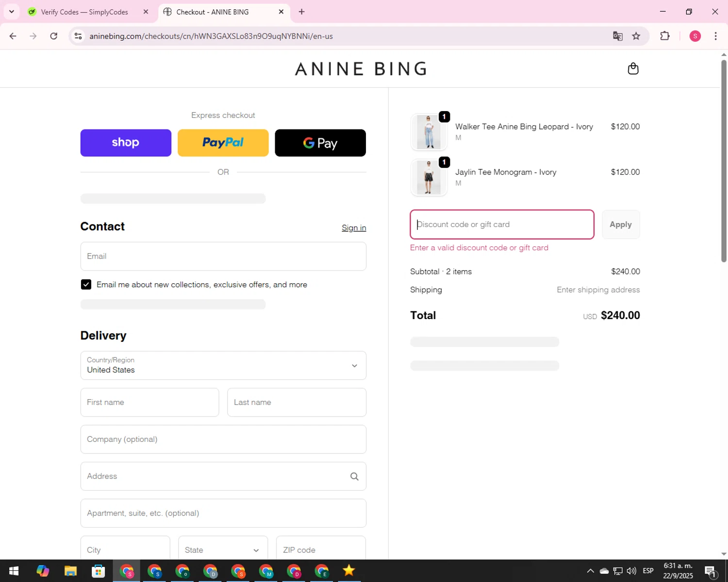Expand the Country/Region dropdown
The height and width of the screenshot is (582, 728).
(x=223, y=365)
